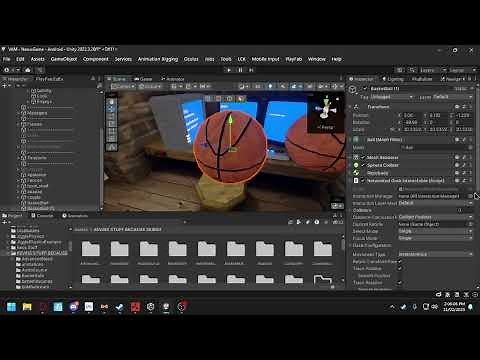Select the View (hand) tool in scene overlay
Viewport: 480px width, 360px height.
pos(111,102)
